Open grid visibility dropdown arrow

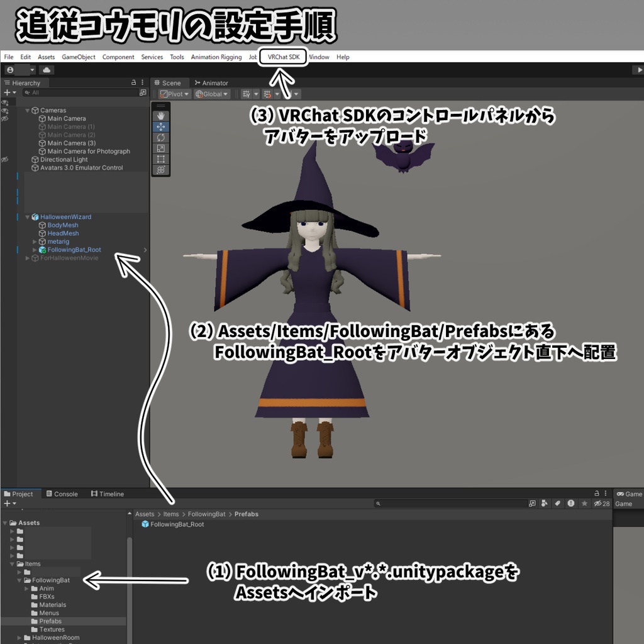click(256, 94)
